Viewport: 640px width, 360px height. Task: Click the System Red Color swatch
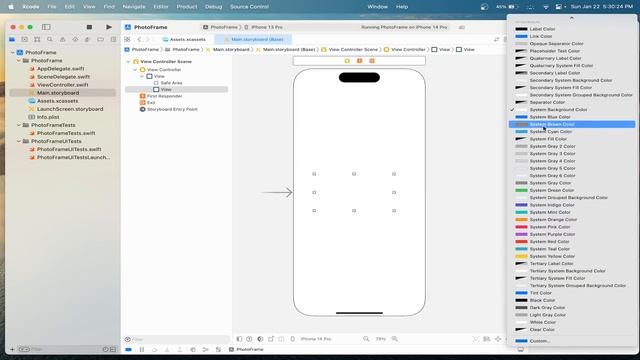pos(521,242)
